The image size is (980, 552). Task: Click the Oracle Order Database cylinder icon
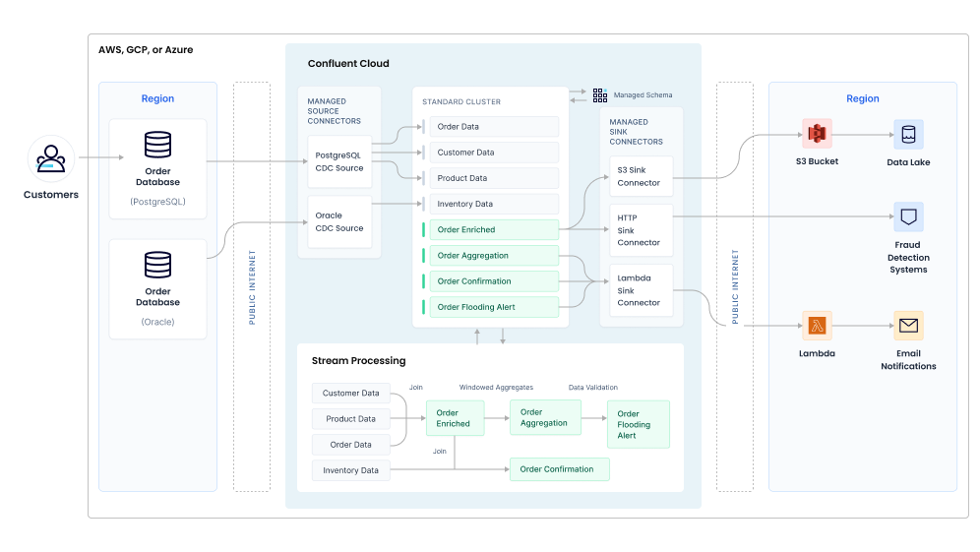pos(157,265)
